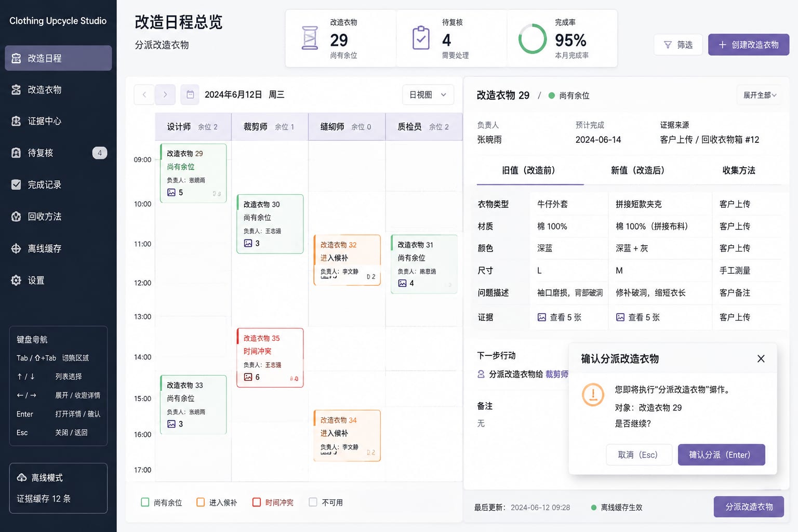Select 质检员 column header
798x532 pixels.
coord(424,127)
